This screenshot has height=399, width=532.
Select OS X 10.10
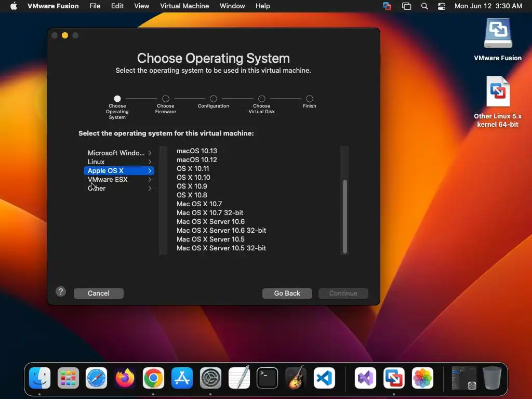tap(193, 178)
